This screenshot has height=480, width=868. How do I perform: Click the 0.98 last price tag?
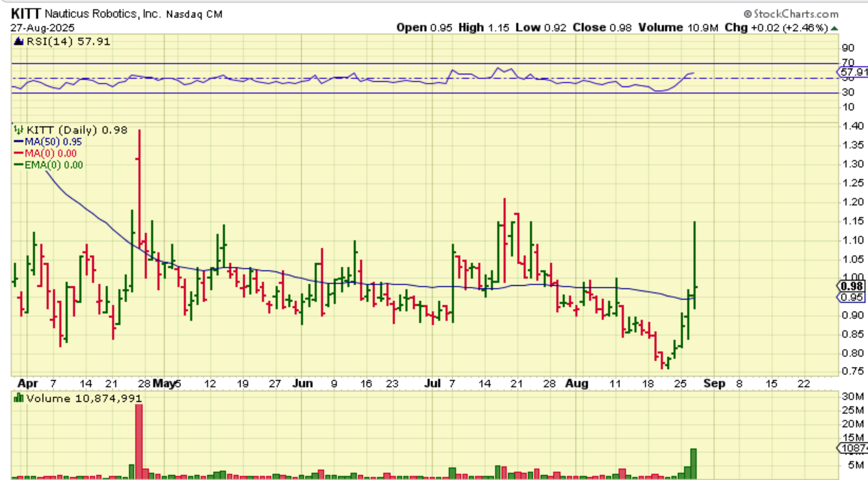[851, 287]
